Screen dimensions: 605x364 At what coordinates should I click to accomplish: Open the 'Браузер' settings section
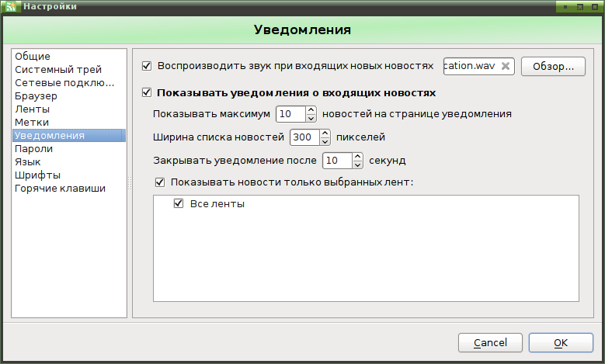click(x=69, y=96)
